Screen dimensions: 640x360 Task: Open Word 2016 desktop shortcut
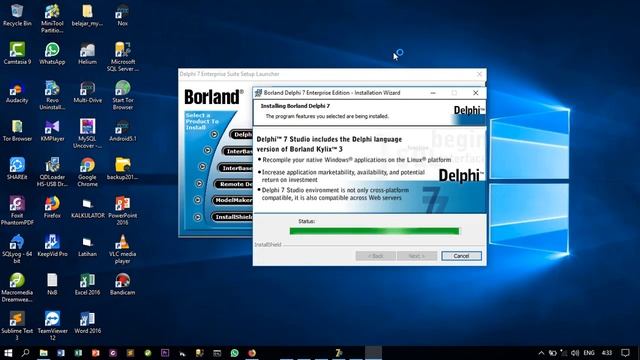point(87,322)
